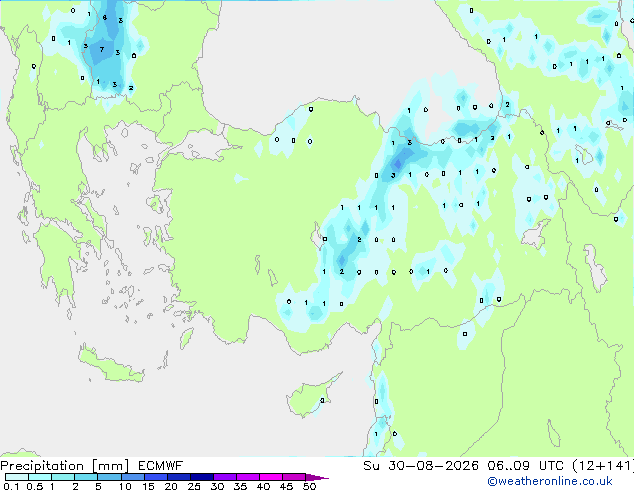
Task: Click the darkest blue rain cell in northeast Turkey
Action: click(x=397, y=164)
